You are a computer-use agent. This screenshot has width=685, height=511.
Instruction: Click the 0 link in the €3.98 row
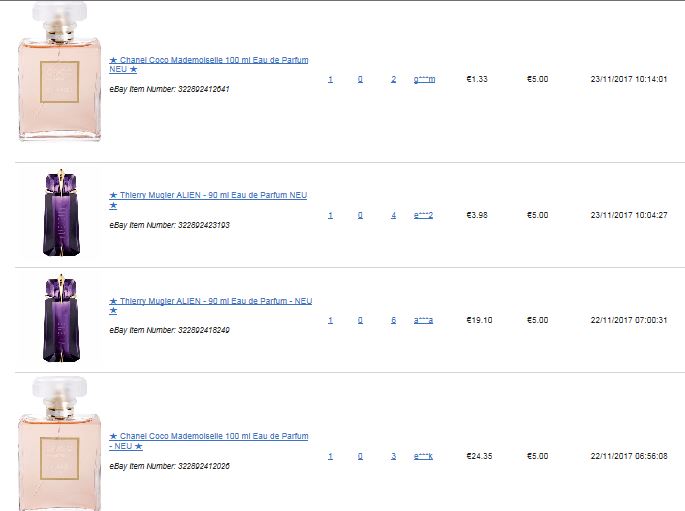(x=360, y=215)
